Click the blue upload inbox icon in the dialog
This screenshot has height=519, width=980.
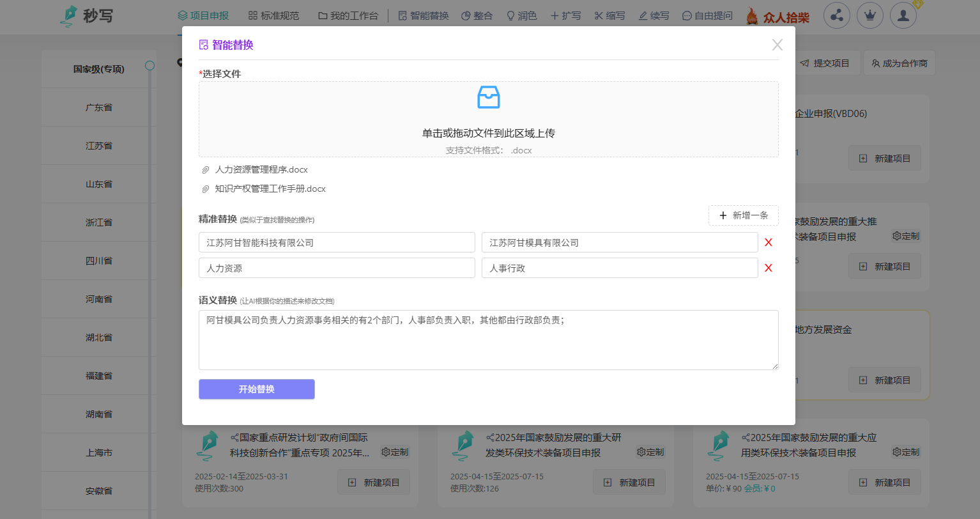click(x=488, y=97)
